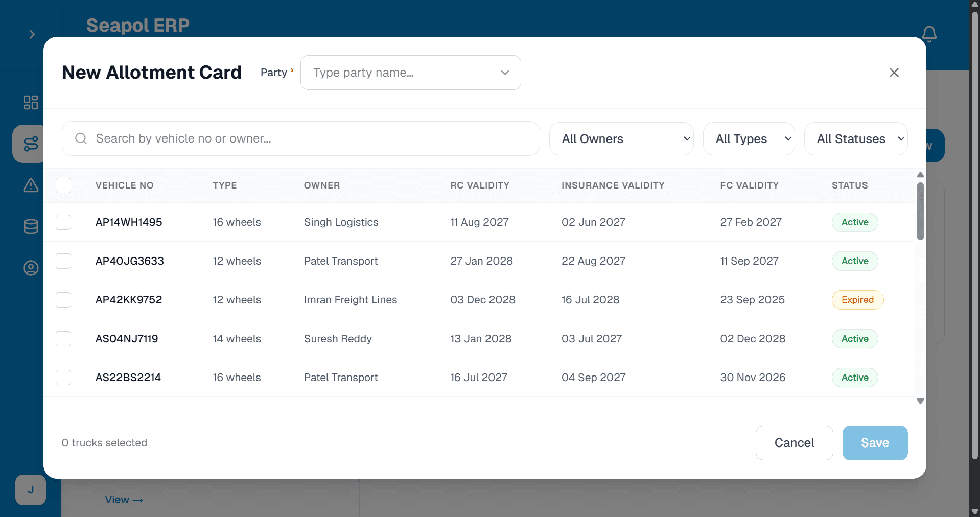The height and width of the screenshot is (517, 980).
Task: Click the table scrollbar down arrow
Action: point(920,401)
